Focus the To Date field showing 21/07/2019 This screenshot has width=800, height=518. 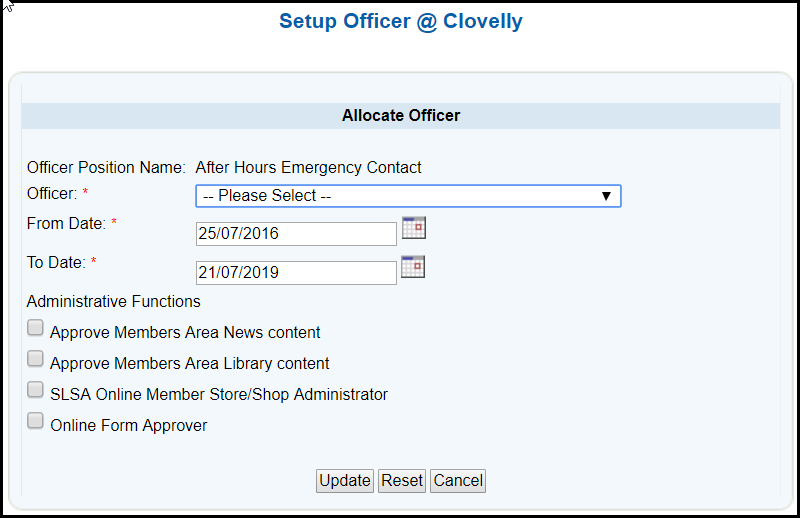pos(296,273)
